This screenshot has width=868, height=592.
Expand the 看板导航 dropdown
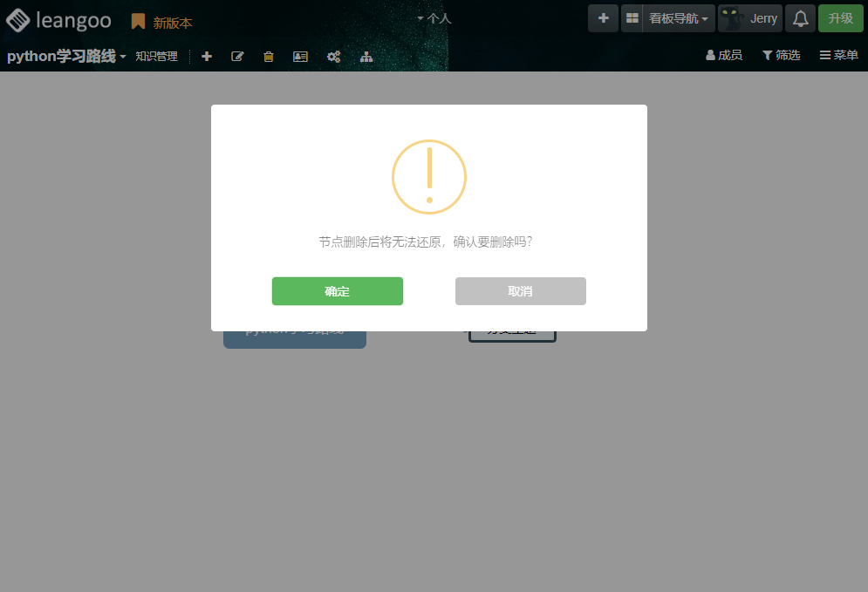point(679,18)
